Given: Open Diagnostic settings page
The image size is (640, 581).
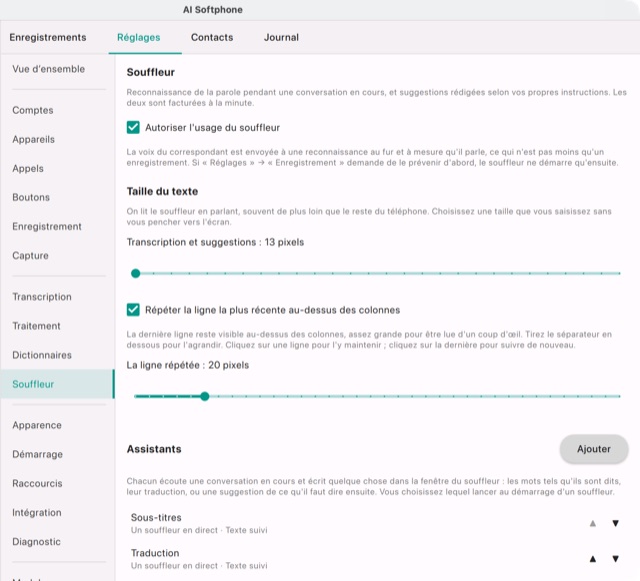Looking at the screenshot, I should click(57, 541).
